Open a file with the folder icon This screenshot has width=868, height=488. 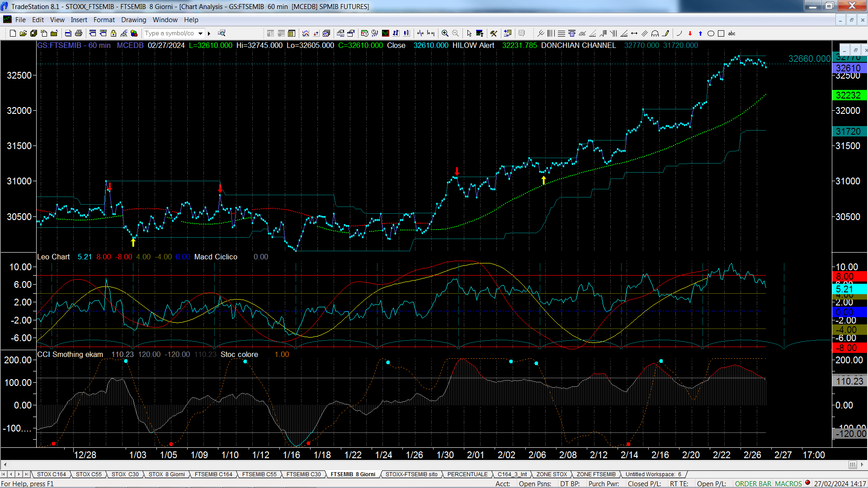(23, 33)
